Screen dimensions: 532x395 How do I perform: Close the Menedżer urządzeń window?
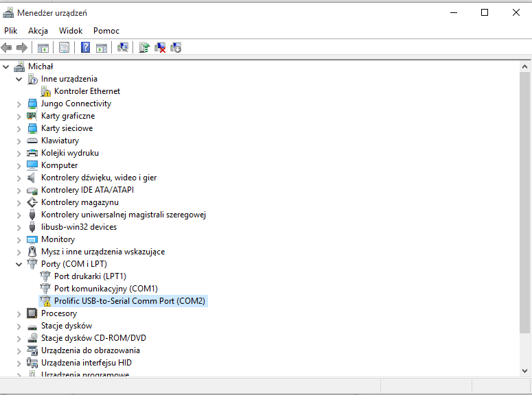(x=516, y=13)
